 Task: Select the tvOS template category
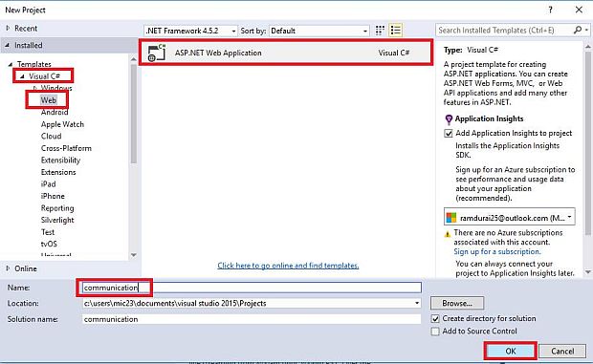(x=49, y=244)
